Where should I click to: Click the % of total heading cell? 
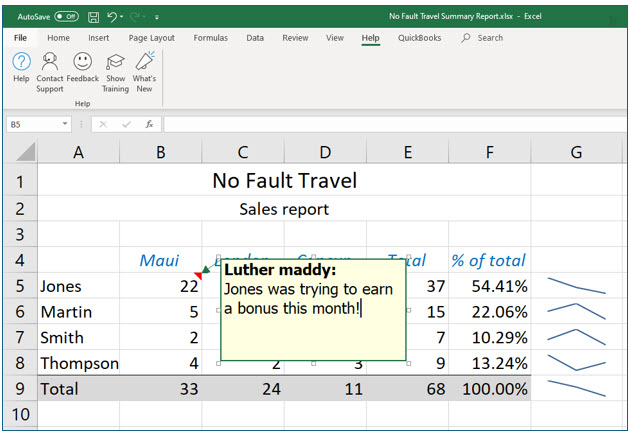[x=489, y=260]
